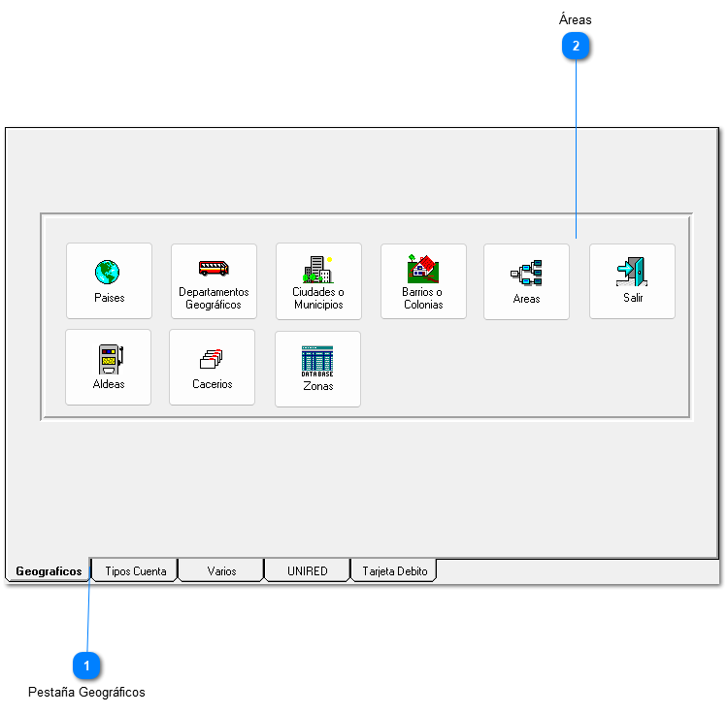728x715 pixels.
Task: Click callout marker number 2
Action: pyautogui.click(x=577, y=46)
